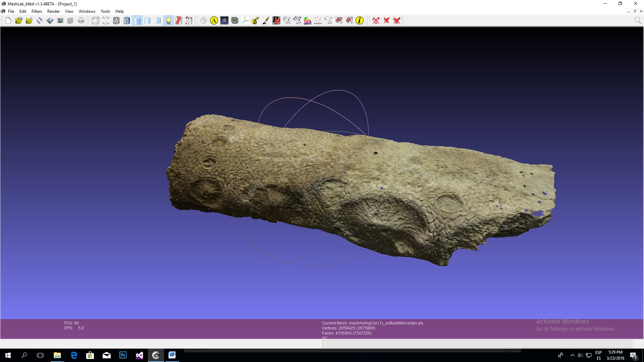Viewport: 644px width, 362px height.
Task: Click the Reload mesh icon
Action: (39, 21)
